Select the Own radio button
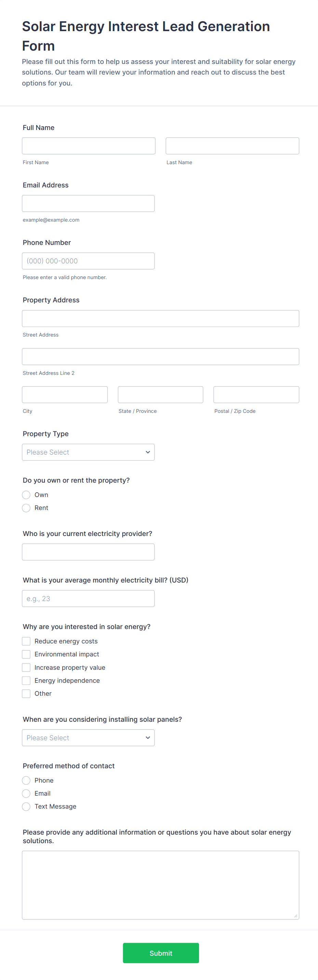The image size is (318, 980). point(26,495)
